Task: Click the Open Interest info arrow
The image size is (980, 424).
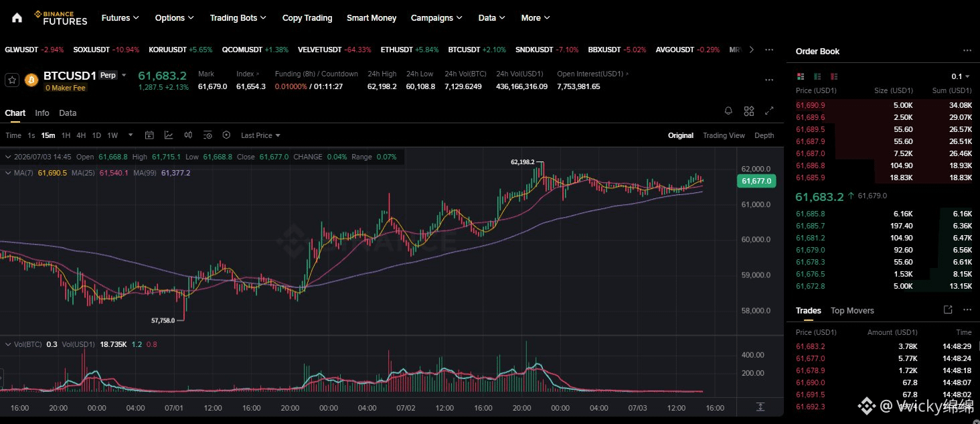Action: coord(628,74)
